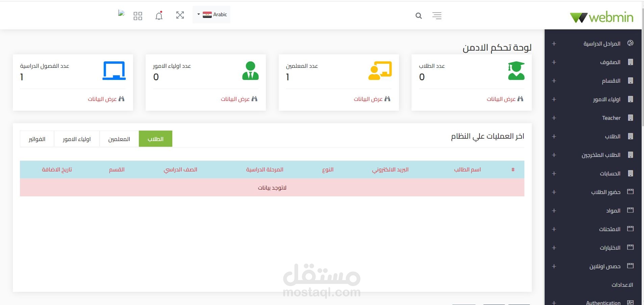
Task: Click the hamburger menu icon
Action: 437,16
